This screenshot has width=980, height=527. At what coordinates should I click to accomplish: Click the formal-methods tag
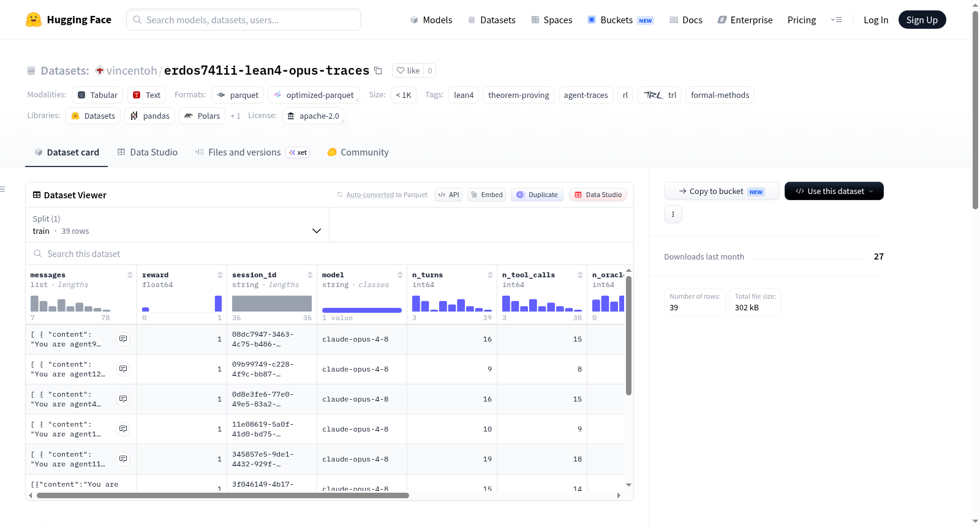(x=720, y=95)
